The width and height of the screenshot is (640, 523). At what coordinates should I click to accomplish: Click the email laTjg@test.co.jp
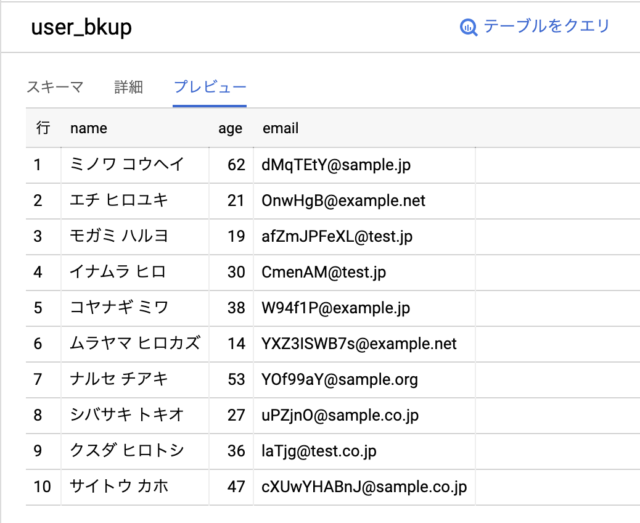(x=319, y=451)
